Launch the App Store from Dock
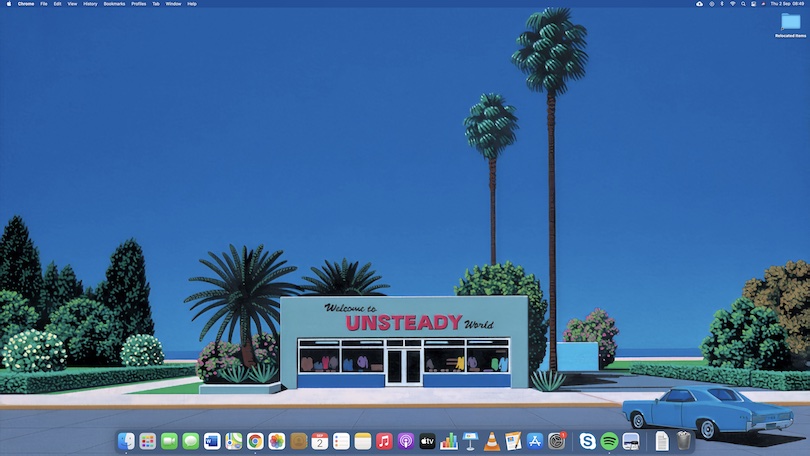The image size is (810, 456). (535, 442)
